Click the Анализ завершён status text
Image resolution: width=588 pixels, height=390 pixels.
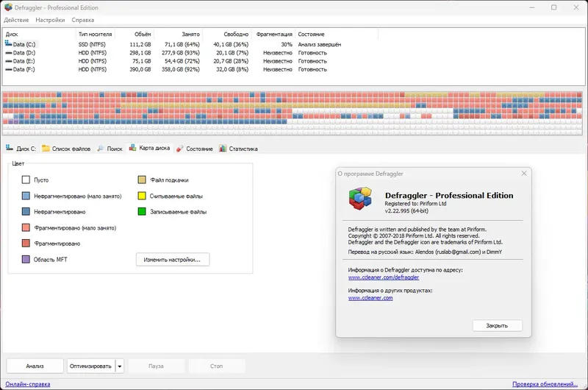pyautogui.click(x=320, y=44)
